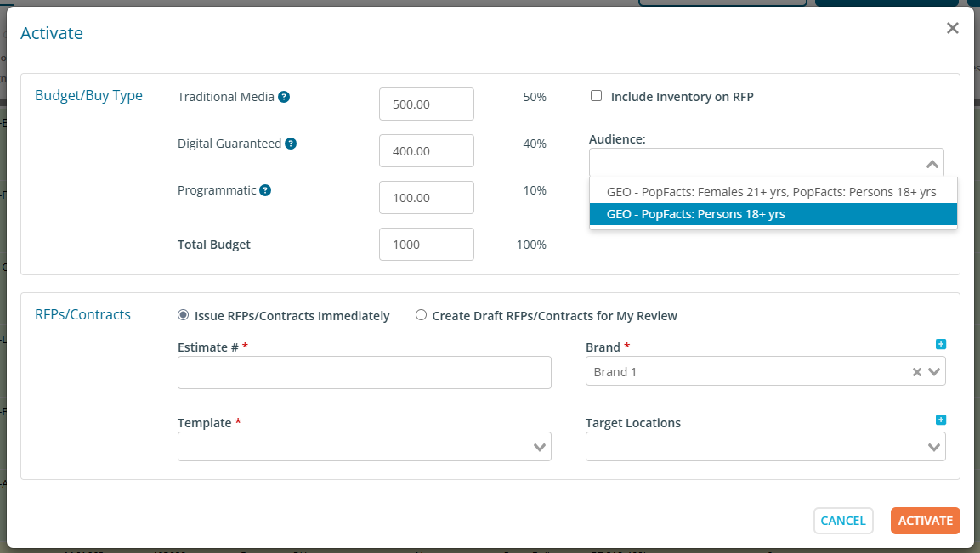The height and width of the screenshot is (553, 980).
Task: Click the Digital Guaranteed help icon
Action: tap(291, 144)
